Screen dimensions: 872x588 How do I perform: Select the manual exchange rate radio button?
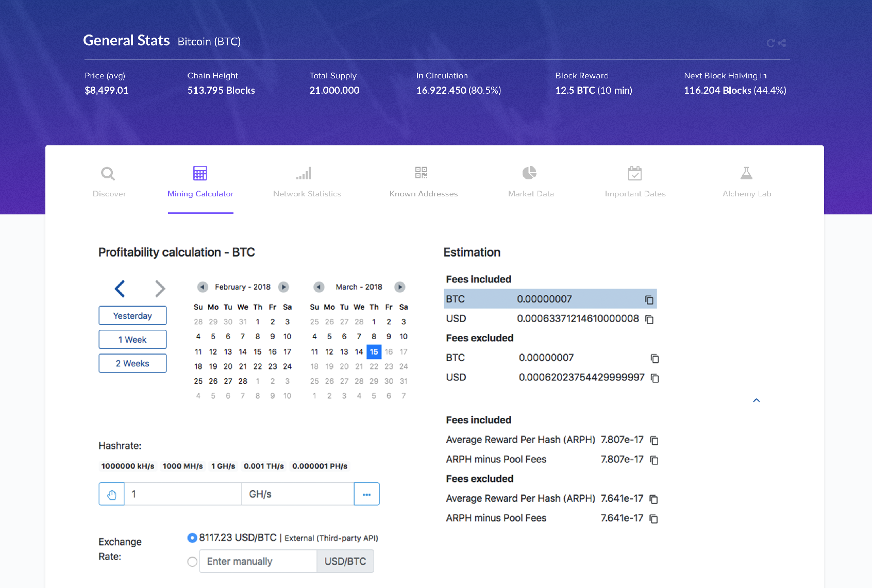[192, 562]
